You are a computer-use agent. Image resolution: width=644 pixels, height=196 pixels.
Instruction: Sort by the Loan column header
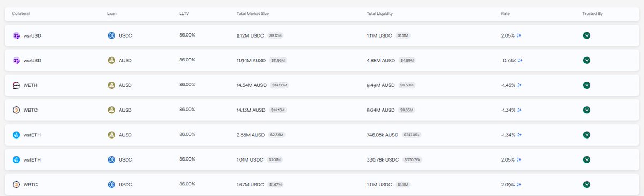(112, 13)
